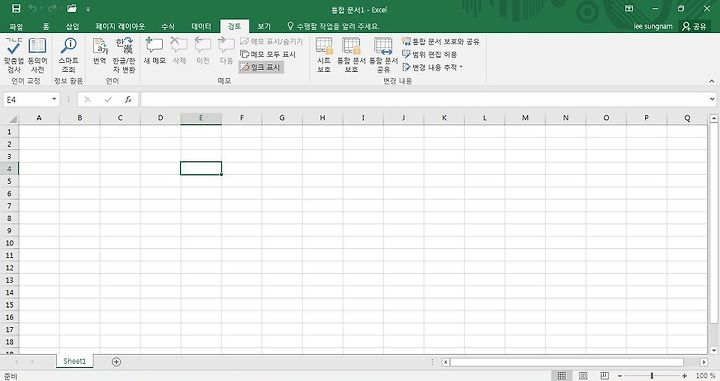Image resolution: width=720 pixels, height=381 pixels.
Task: Toggle Show Ink (잉크 표시)
Action: [261, 67]
